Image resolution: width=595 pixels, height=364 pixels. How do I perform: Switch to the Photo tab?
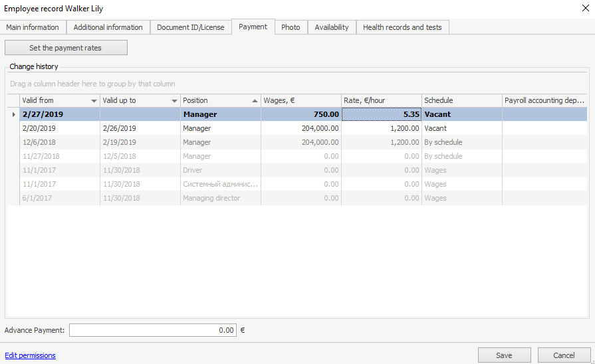coord(291,27)
